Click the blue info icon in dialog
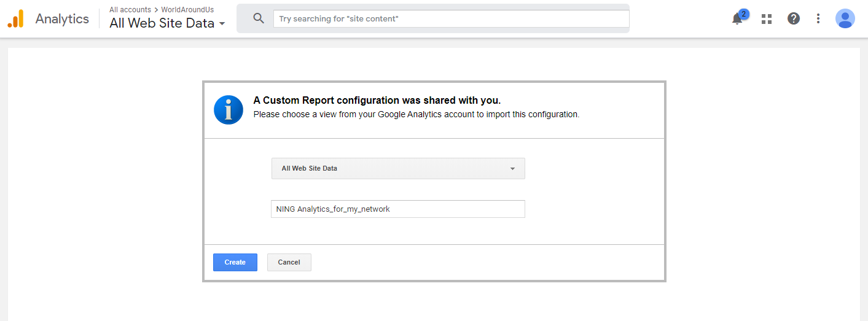This screenshot has height=321, width=868. 229,110
